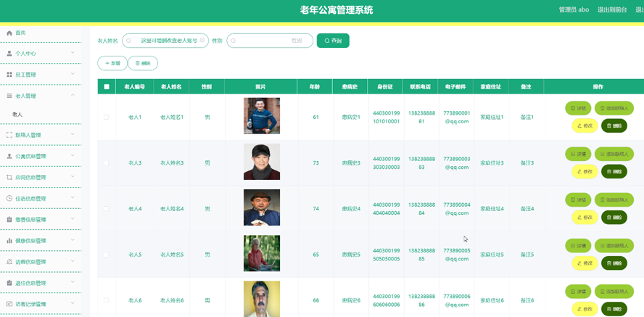The width and height of the screenshot is (644, 317).
Task: Click the crop icon beside 房间信息管理
Action: pos(9,177)
